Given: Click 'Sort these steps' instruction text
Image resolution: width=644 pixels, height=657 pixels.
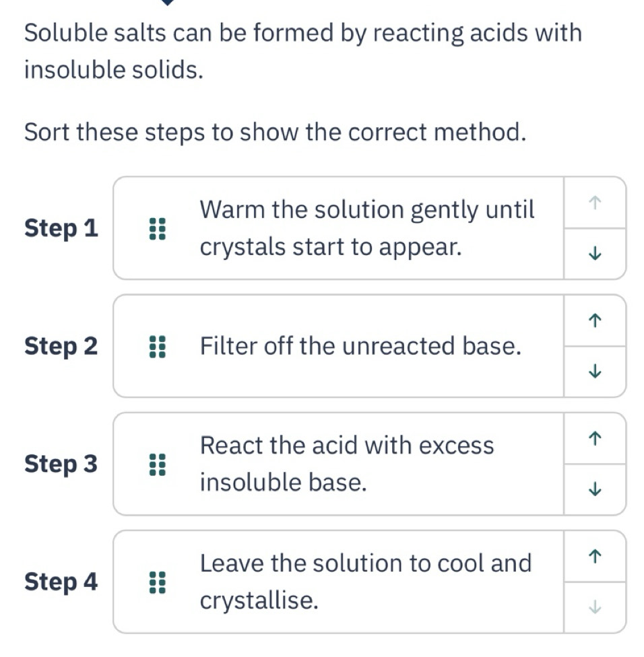Looking at the screenshot, I should (x=275, y=133).
